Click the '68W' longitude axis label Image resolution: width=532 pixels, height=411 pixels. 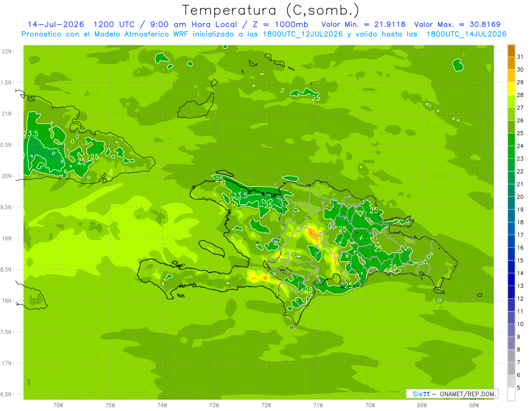(x=474, y=405)
